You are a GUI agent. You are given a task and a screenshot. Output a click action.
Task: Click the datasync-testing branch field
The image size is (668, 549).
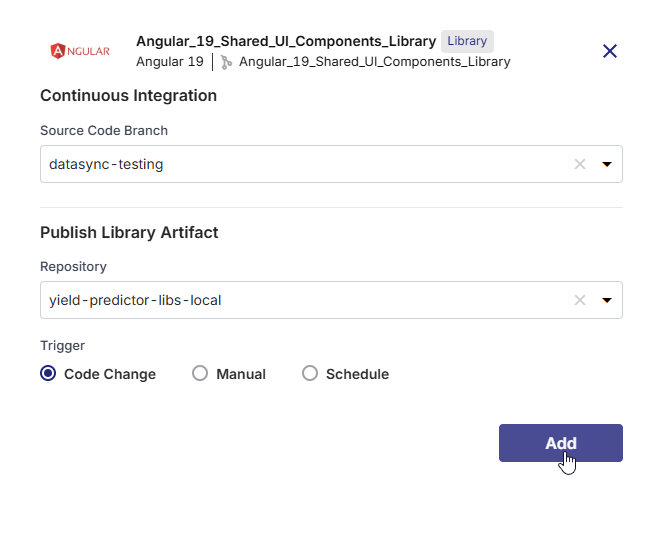[x=331, y=164]
